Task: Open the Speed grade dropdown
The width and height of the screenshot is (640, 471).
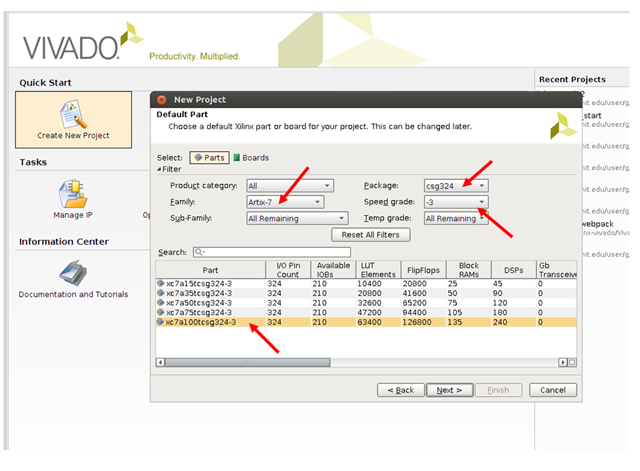Action: coord(455,202)
